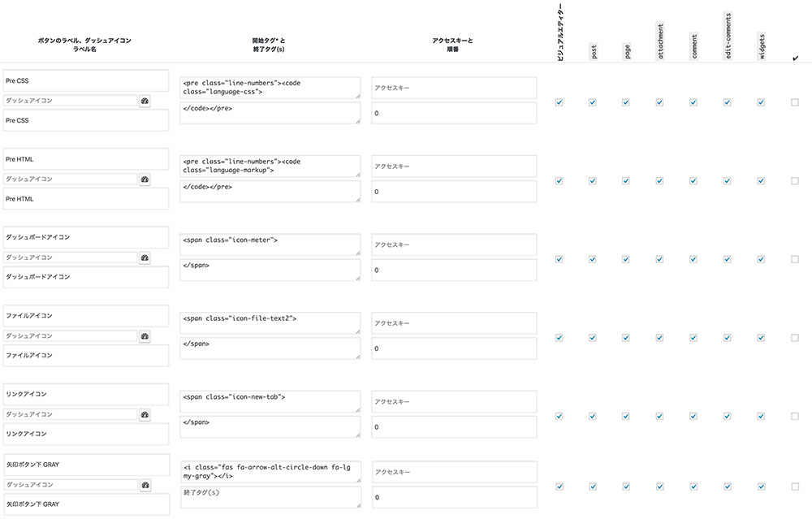Click ダッシュアイコン text field in リンクアイコン row
Screen dimensions: 812x519
pyautogui.click(x=70, y=415)
